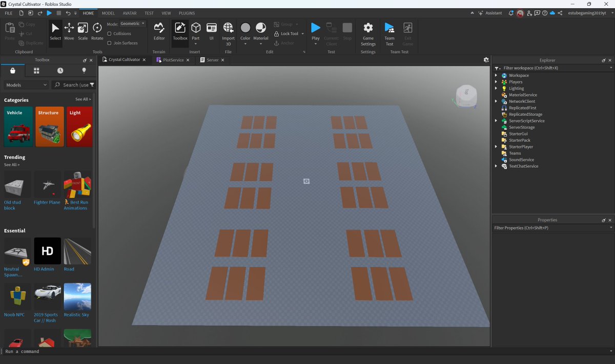Viewport: 615px width, 364px height.
Task: Open viewport settings gear icon
Action: click(x=486, y=60)
